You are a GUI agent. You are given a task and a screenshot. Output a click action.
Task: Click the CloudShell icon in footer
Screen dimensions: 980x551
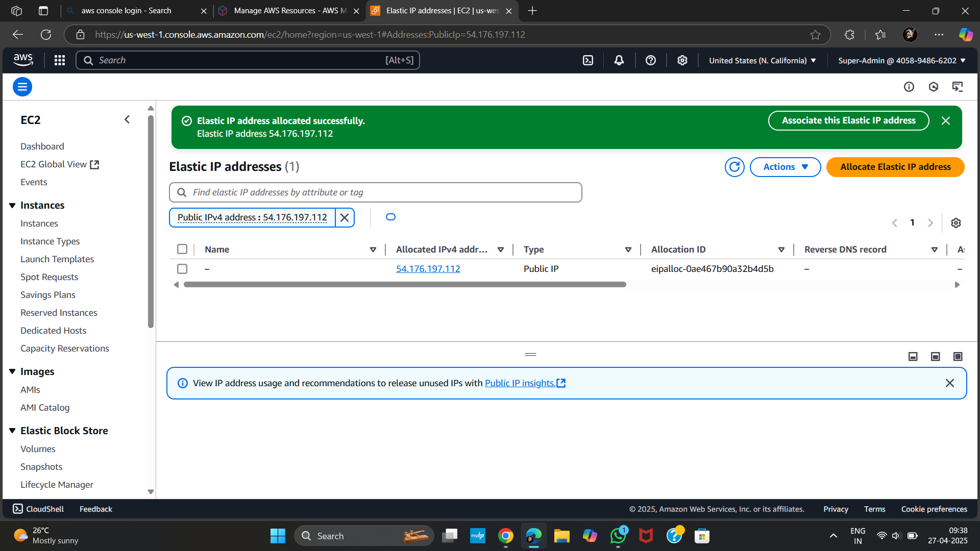tap(18, 509)
